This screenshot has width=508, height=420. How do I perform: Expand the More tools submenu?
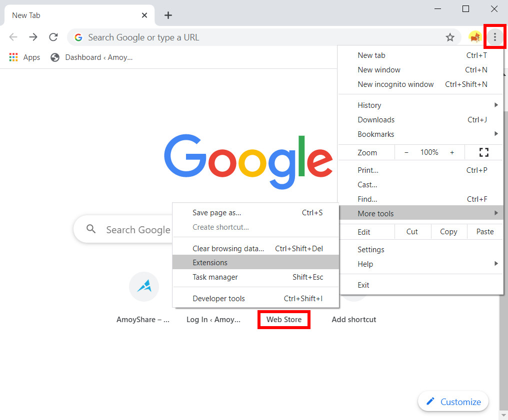pyautogui.click(x=421, y=213)
